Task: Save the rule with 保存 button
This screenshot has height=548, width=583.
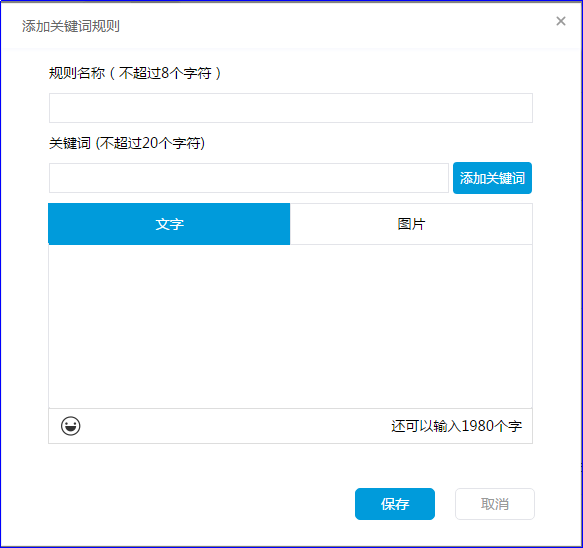Action: (395, 504)
